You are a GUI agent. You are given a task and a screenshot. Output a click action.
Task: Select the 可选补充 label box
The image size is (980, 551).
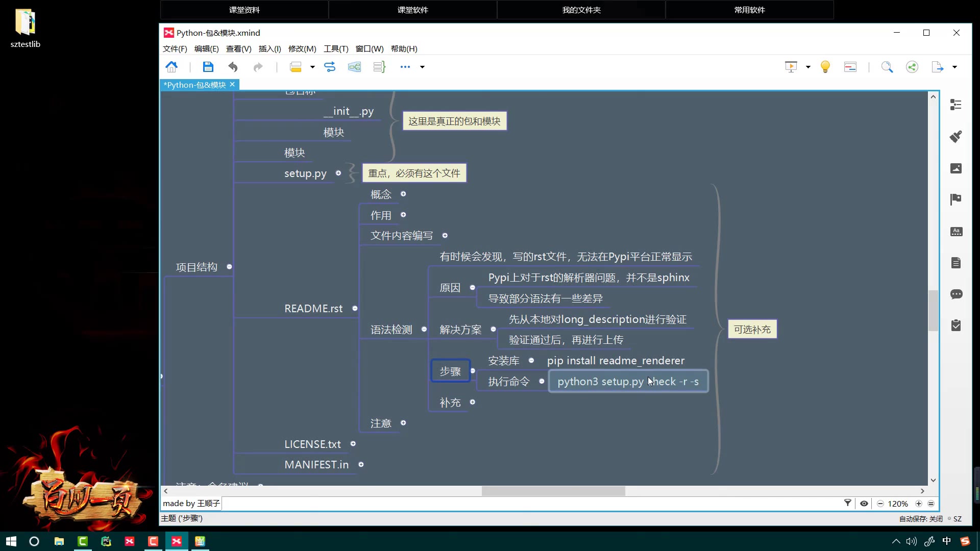click(752, 330)
